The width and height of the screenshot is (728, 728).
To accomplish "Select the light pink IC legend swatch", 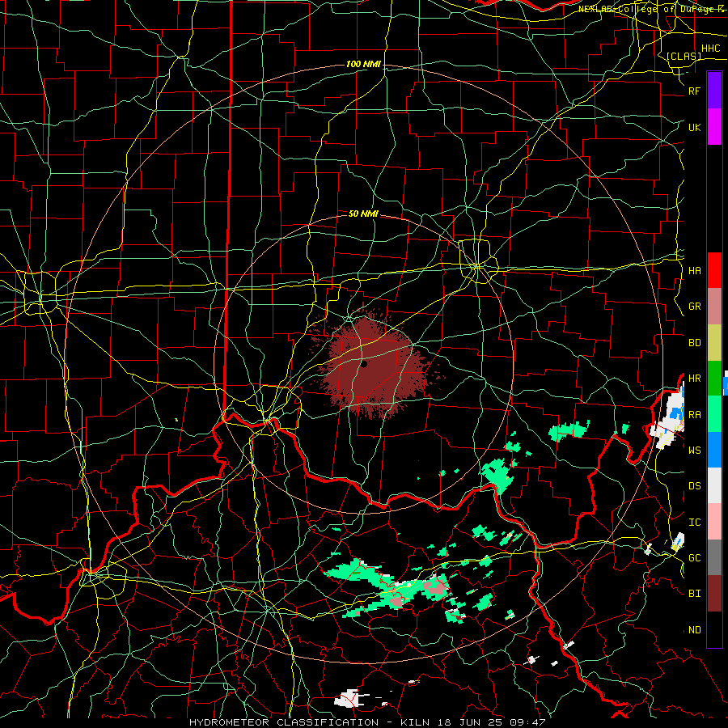I will point(714,522).
